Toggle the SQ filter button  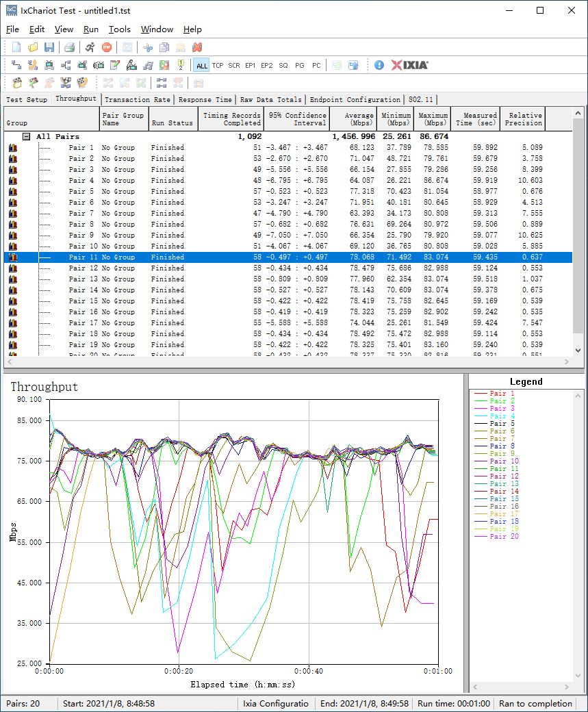pyautogui.click(x=283, y=66)
